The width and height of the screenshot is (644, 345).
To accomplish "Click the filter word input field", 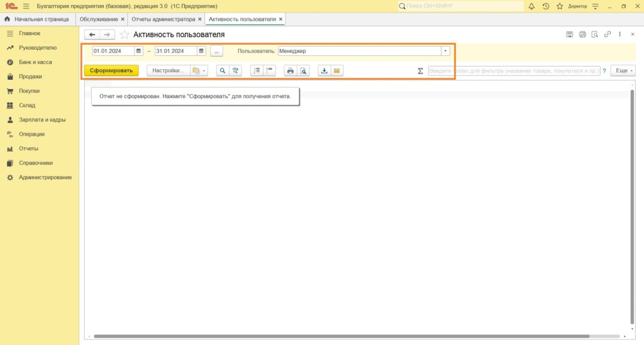I will coord(513,71).
